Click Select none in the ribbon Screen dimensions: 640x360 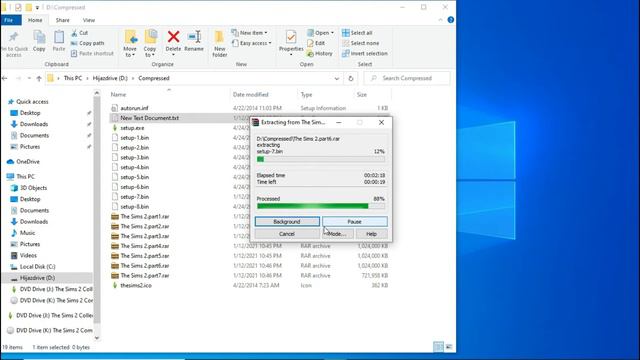360,43
